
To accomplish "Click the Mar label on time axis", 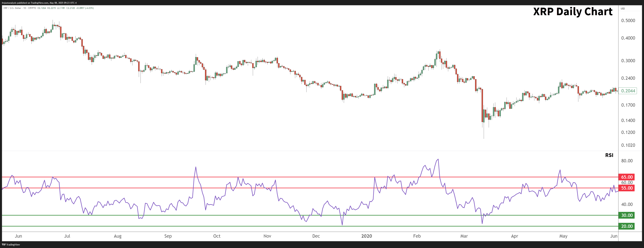I will coord(464,236).
